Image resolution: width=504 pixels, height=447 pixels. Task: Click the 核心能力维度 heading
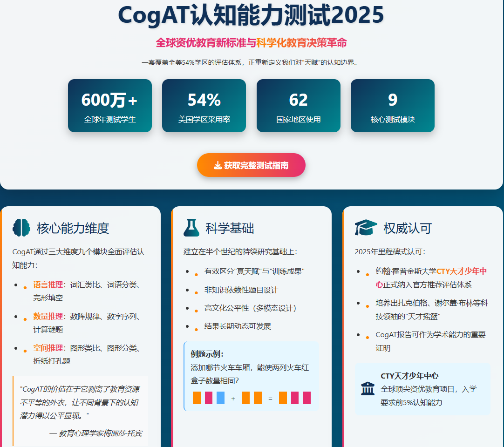click(x=73, y=228)
